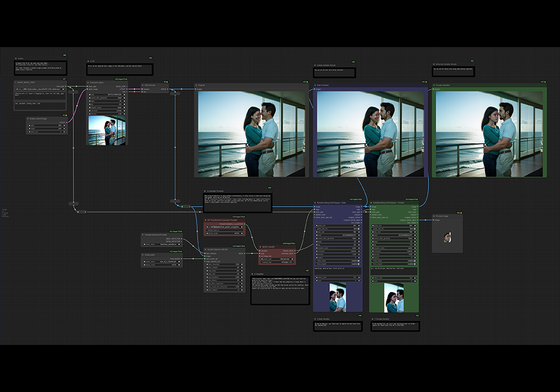Viewport: 560px width, 392px height.
Task: Click the Female Detailed result image
Action: click(x=489, y=134)
